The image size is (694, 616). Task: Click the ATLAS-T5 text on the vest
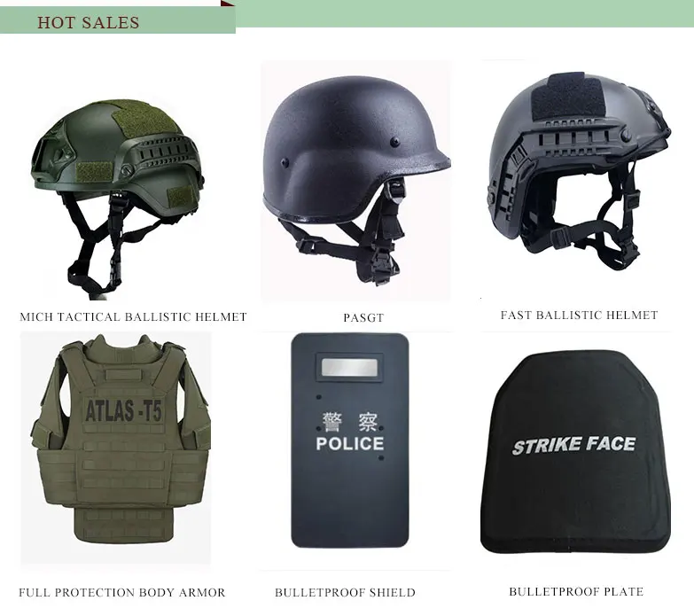123,411
